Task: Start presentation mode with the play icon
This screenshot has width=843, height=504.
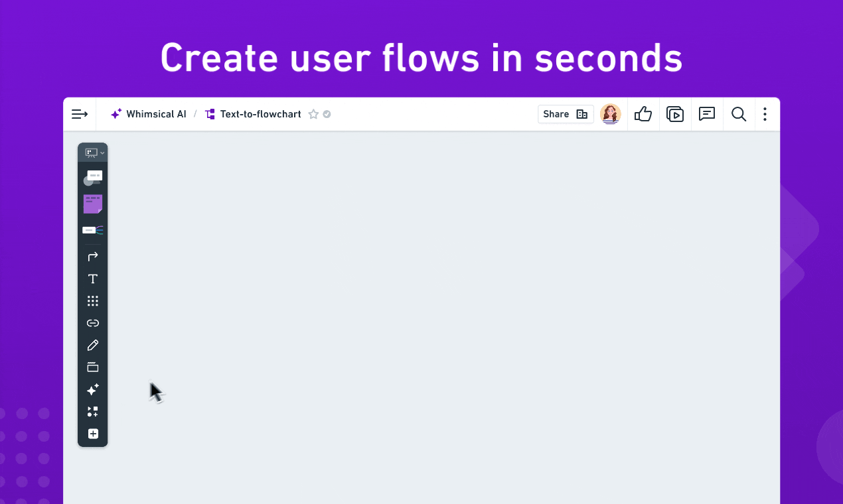Action: (x=675, y=114)
